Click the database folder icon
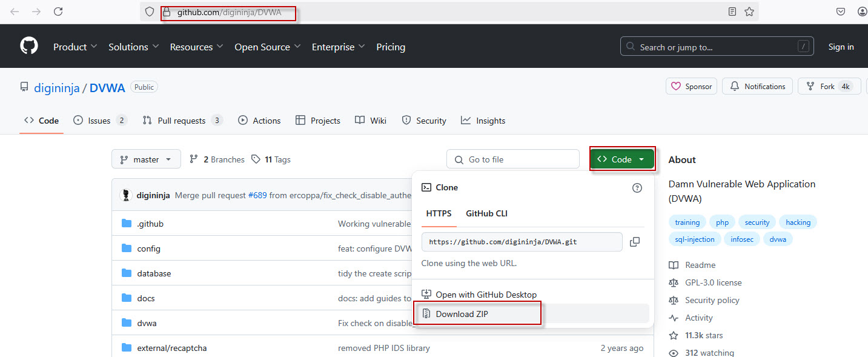 [127, 273]
